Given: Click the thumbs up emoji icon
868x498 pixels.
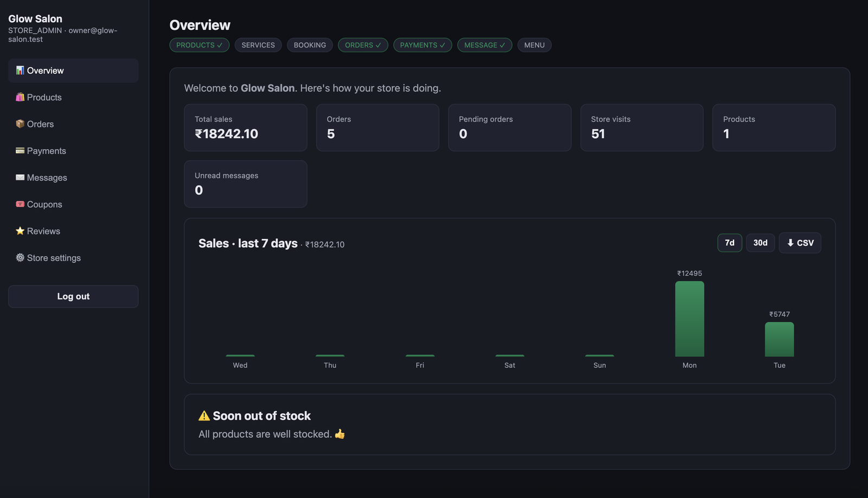Looking at the screenshot, I should (340, 434).
